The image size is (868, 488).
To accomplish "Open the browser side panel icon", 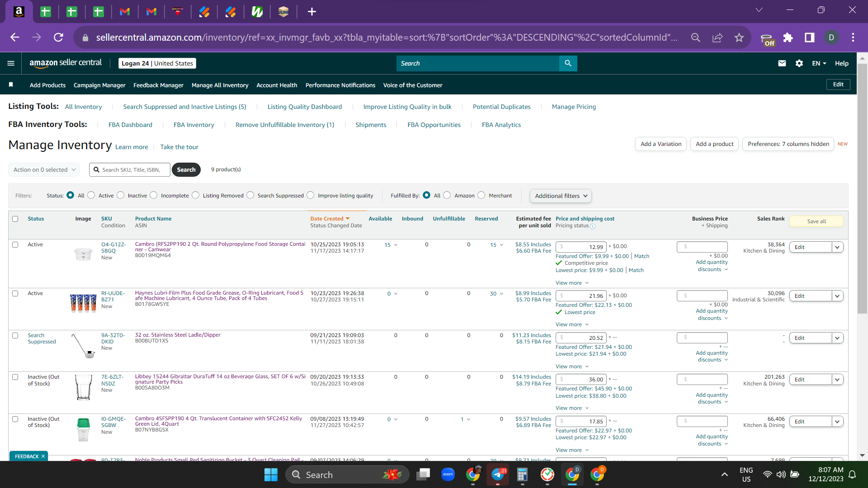I will click(x=810, y=38).
